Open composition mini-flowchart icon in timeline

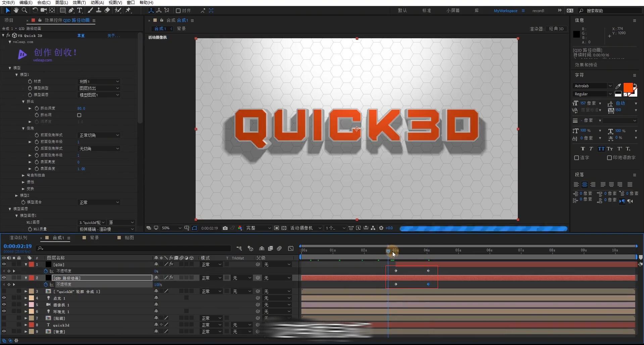239,248
